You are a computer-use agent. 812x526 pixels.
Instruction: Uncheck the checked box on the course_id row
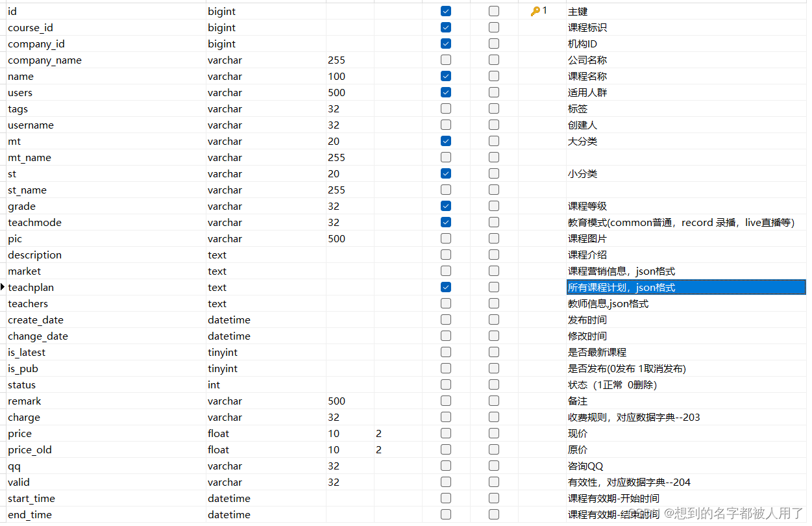tap(445, 27)
